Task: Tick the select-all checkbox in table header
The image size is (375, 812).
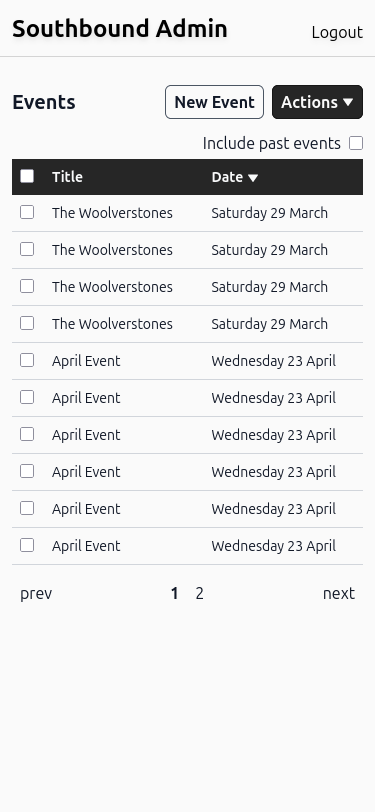Action: pyautogui.click(x=27, y=176)
